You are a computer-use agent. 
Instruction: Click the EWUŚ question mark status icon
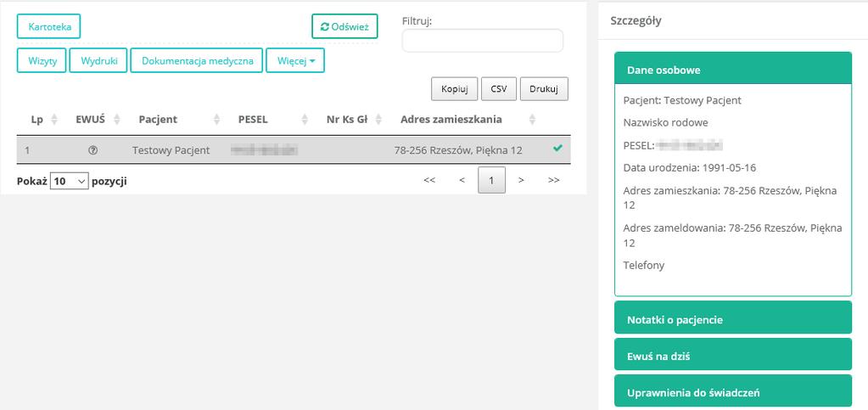(93, 150)
